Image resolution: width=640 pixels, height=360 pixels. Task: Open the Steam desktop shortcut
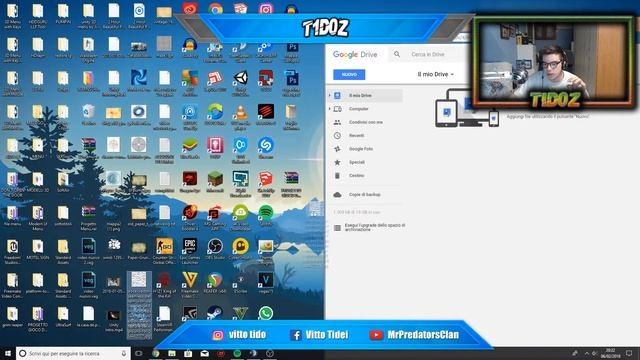point(215,313)
